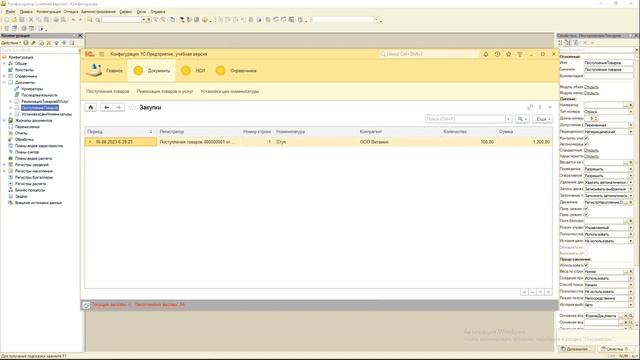
Task: Open the Проведение dropdown
Action: click(x=631, y=169)
